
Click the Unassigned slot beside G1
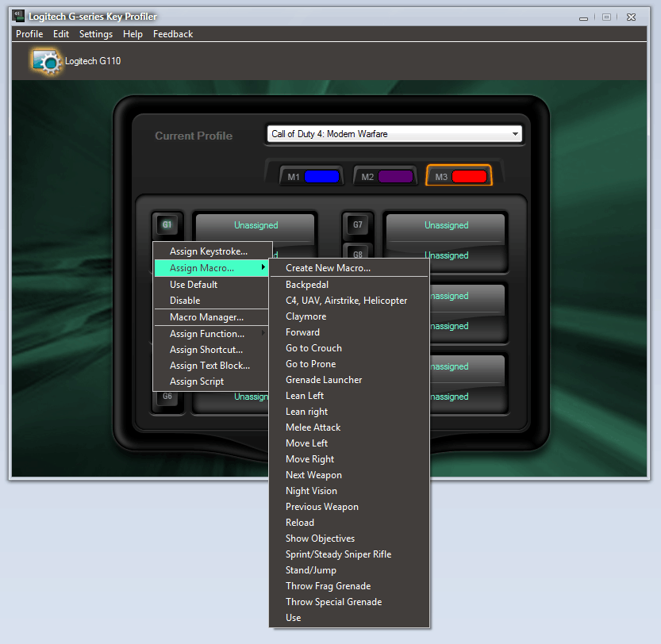point(256,226)
